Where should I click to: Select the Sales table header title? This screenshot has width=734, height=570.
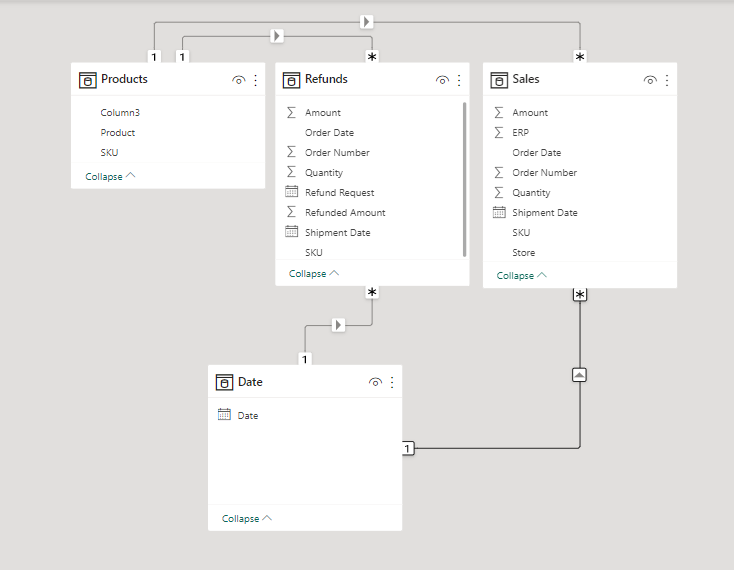coord(526,79)
